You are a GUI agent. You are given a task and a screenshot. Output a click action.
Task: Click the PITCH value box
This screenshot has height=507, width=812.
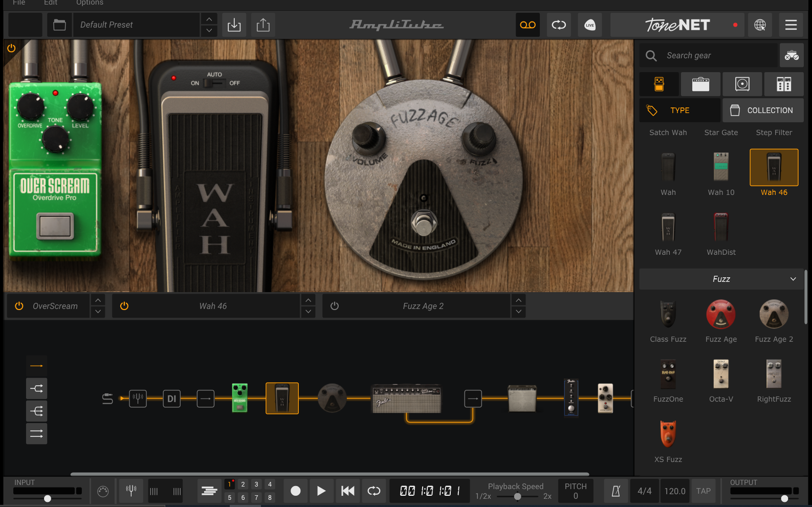tap(576, 491)
